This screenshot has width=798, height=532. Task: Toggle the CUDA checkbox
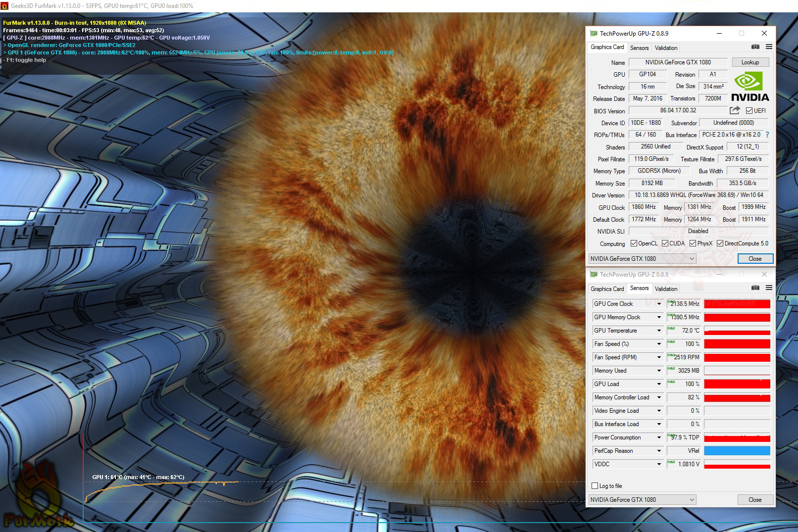[x=665, y=243]
